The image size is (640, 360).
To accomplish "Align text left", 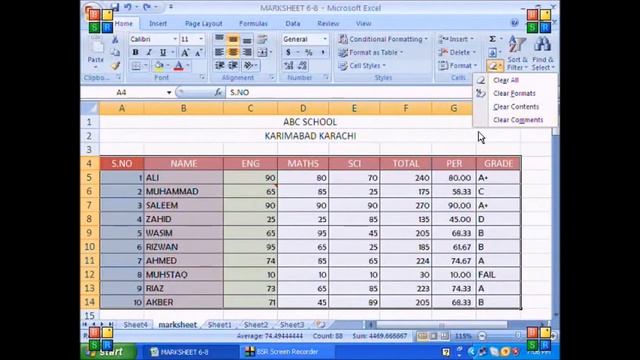I will point(219,52).
